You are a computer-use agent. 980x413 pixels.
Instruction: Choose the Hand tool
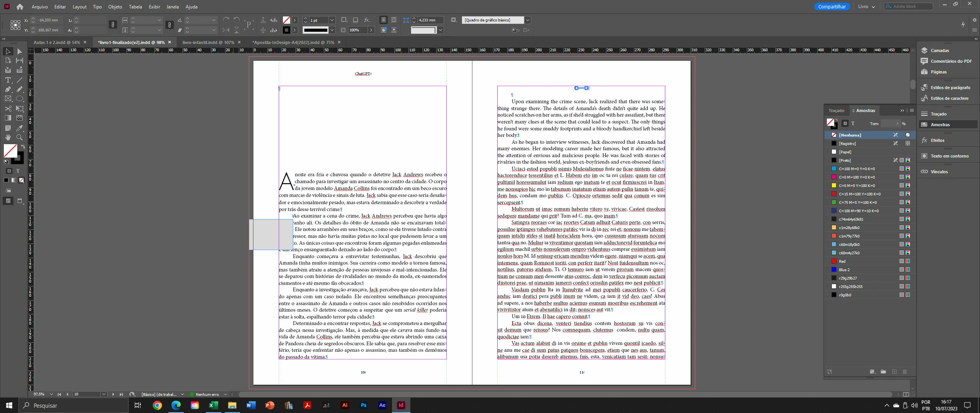(x=8, y=137)
